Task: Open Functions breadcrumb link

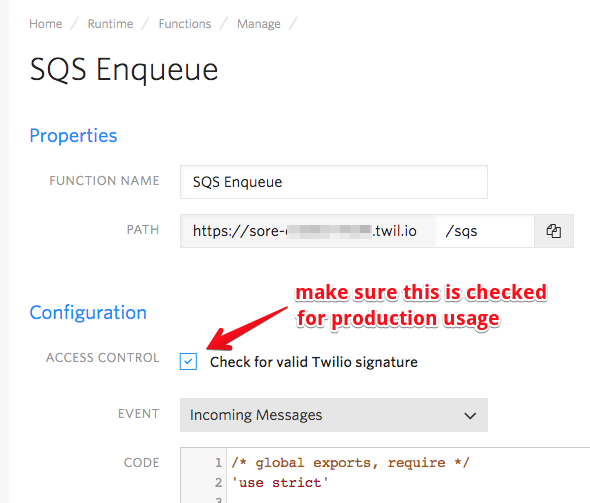Action: coord(185,24)
